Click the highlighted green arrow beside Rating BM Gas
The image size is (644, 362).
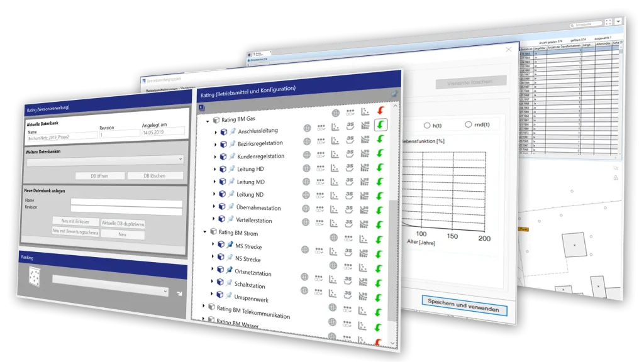(x=381, y=125)
